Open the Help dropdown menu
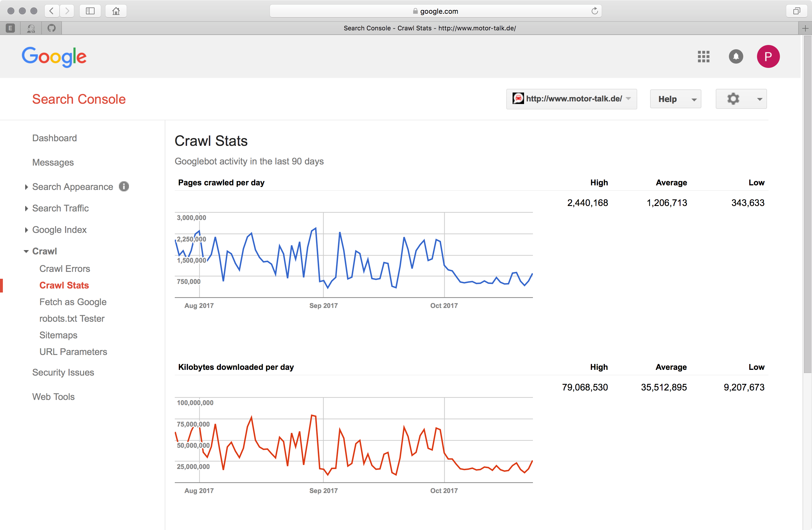The image size is (812, 530). tap(675, 99)
